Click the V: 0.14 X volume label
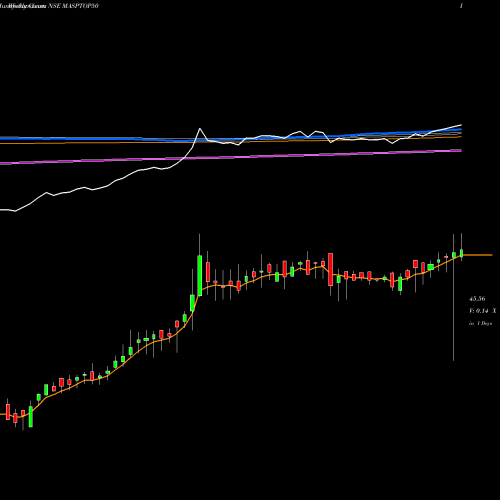 point(483,311)
